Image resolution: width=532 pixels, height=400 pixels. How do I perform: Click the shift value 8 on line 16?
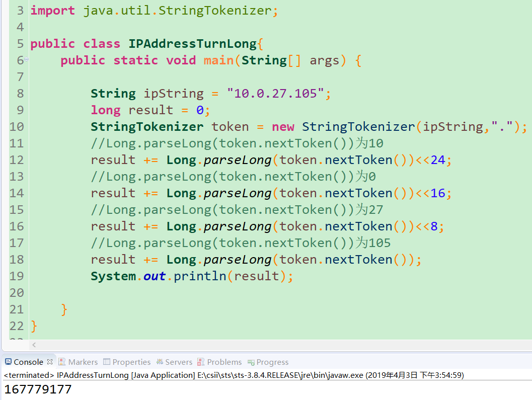[434, 226]
